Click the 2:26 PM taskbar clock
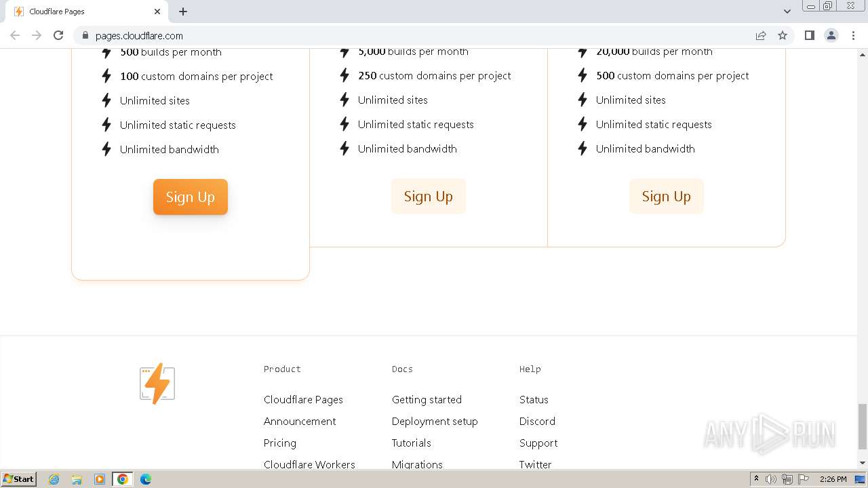 point(833,479)
